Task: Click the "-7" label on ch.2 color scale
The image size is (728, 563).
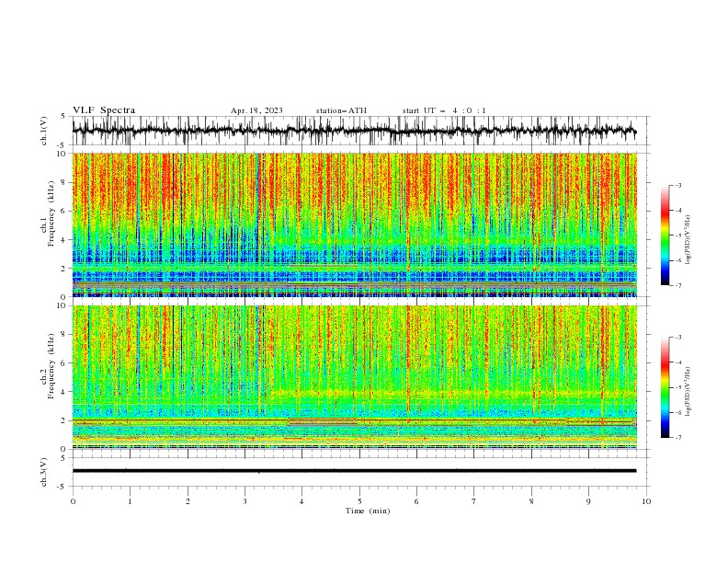Action: tap(677, 437)
